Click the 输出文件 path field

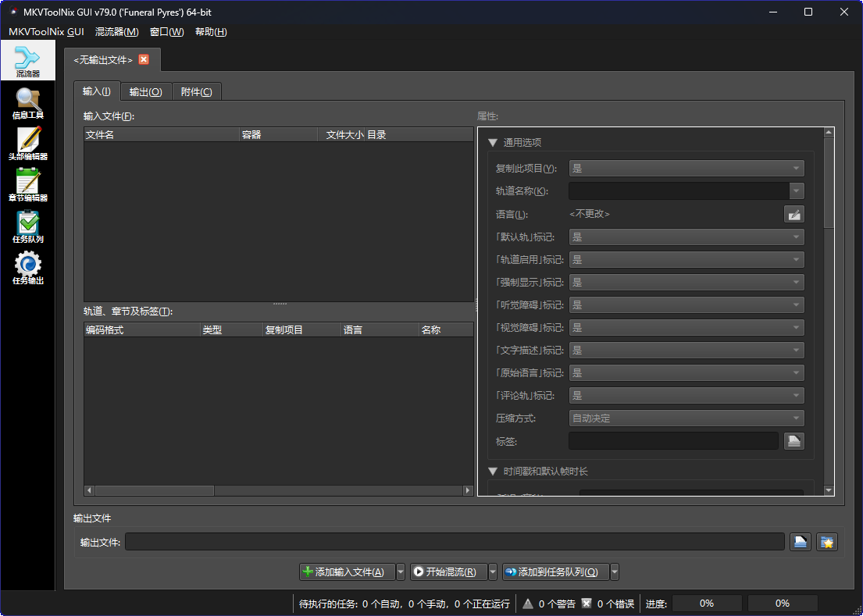click(x=455, y=542)
